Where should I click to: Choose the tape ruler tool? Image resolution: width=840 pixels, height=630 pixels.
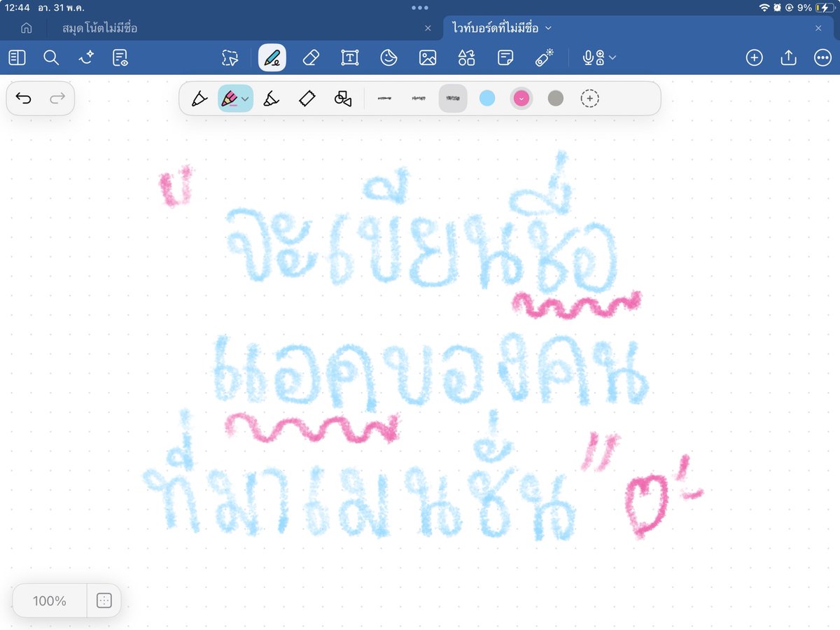tap(307, 99)
